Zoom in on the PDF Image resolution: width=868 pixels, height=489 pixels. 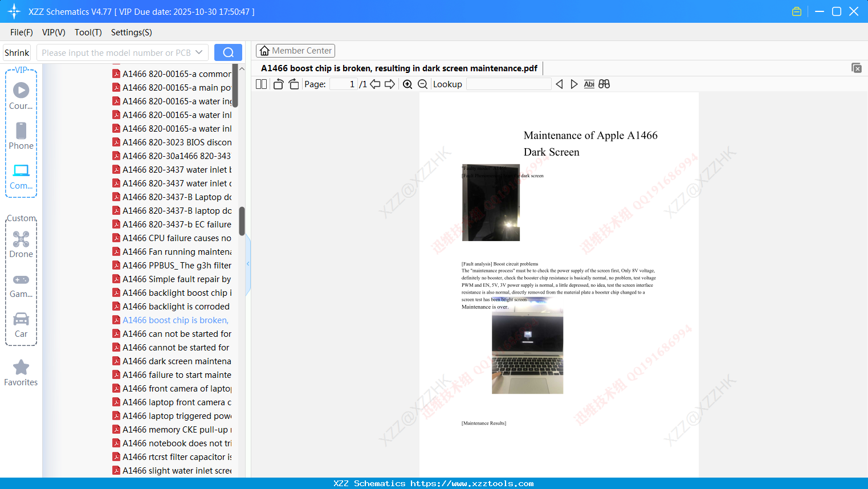(x=407, y=84)
